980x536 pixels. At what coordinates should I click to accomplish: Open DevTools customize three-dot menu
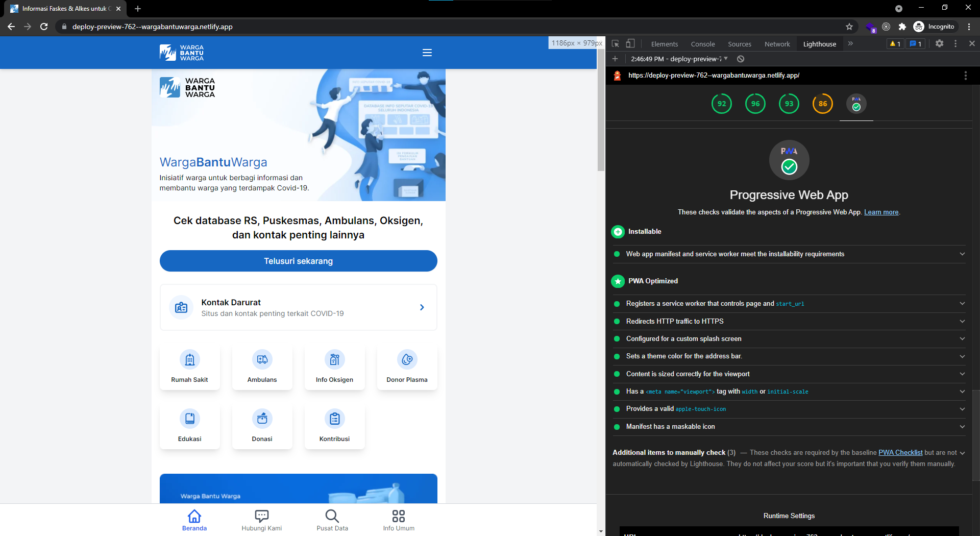click(955, 44)
